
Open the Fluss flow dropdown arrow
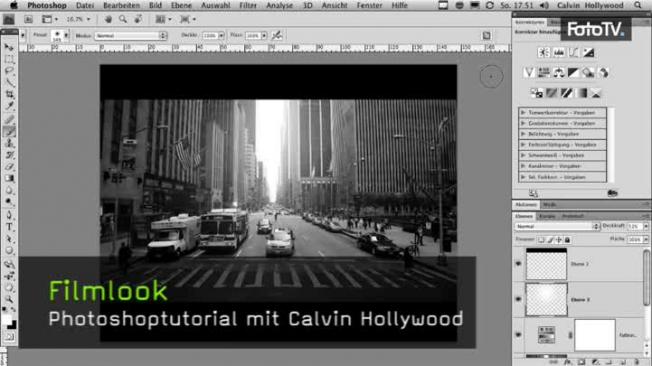coord(264,36)
